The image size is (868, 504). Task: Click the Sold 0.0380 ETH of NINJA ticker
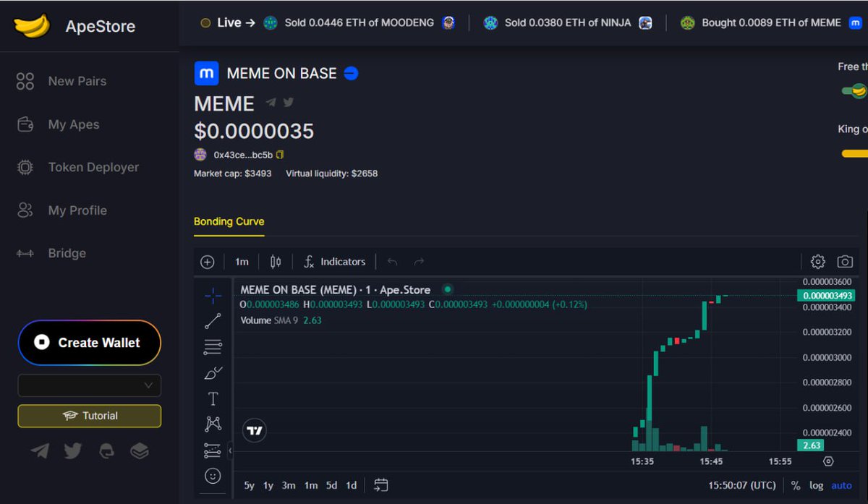coord(568,22)
